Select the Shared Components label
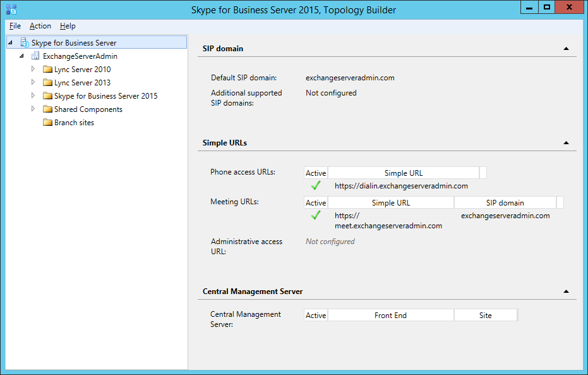588x375 pixels. click(88, 109)
